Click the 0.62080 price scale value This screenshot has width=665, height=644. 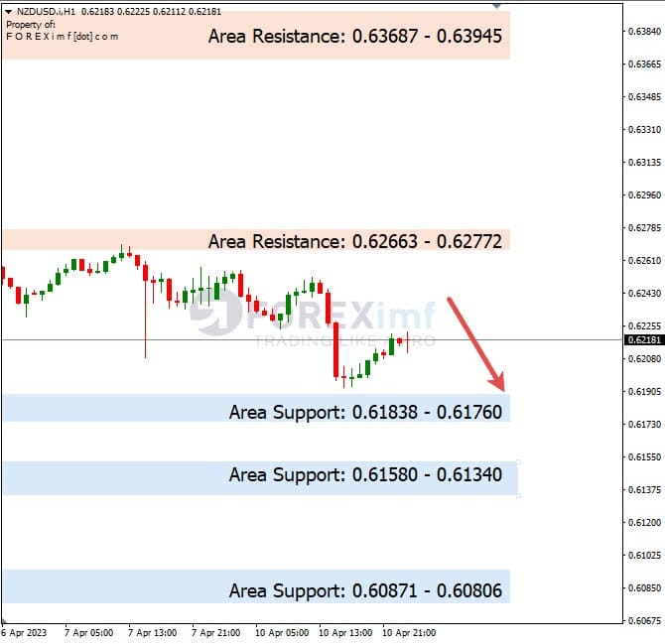coord(644,358)
